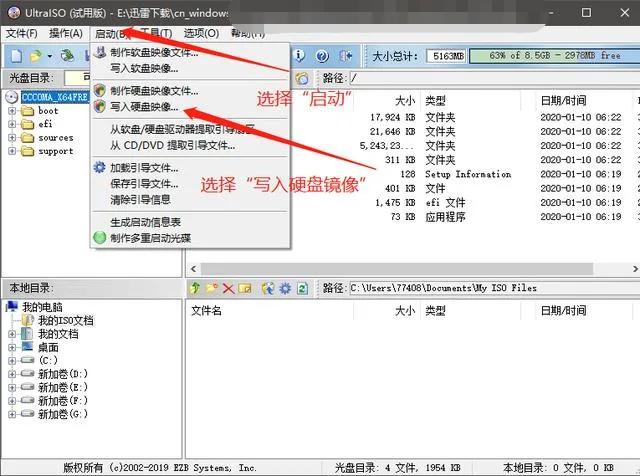
Task: Click the UltraISO title bar app icon
Action: pos(13,13)
